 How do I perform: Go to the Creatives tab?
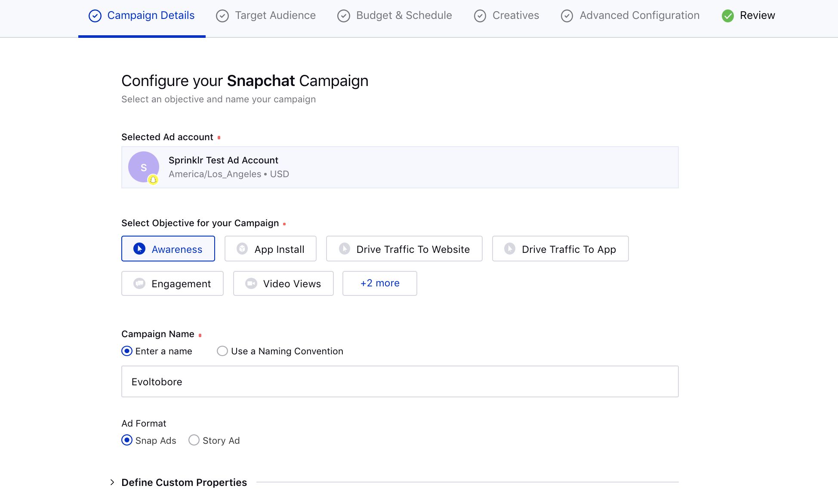(x=515, y=15)
